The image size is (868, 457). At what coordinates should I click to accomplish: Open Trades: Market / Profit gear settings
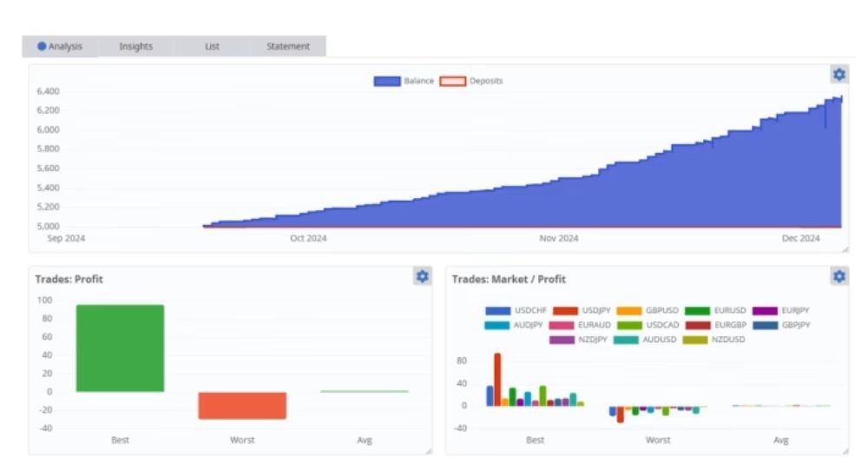[838, 276]
